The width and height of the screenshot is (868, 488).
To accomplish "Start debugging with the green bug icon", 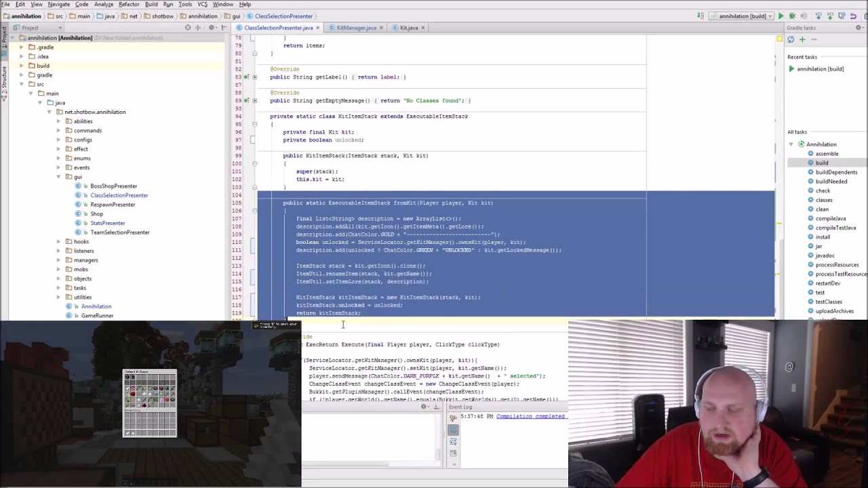I will (792, 16).
